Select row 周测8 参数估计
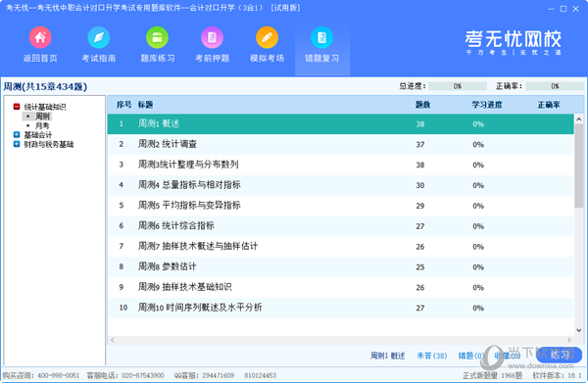 (x=340, y=266)
